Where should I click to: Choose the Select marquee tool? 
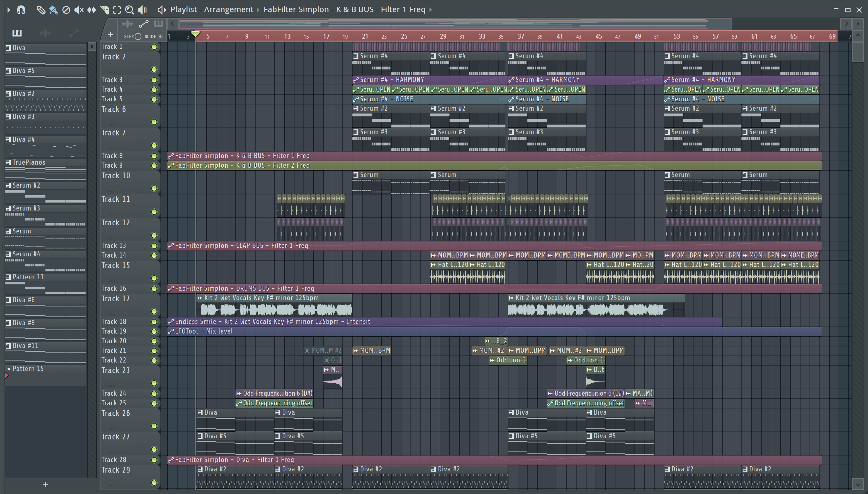coord(117,10)
